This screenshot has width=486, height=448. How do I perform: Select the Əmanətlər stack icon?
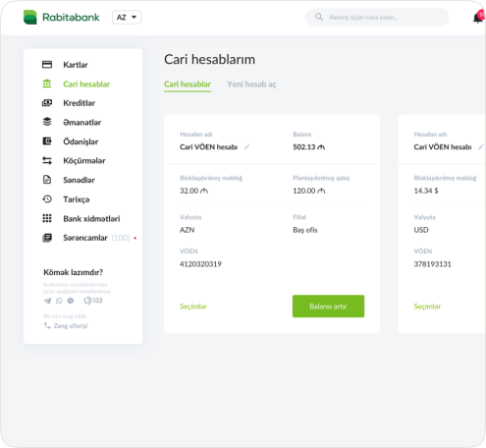click(x=47, y=122)
